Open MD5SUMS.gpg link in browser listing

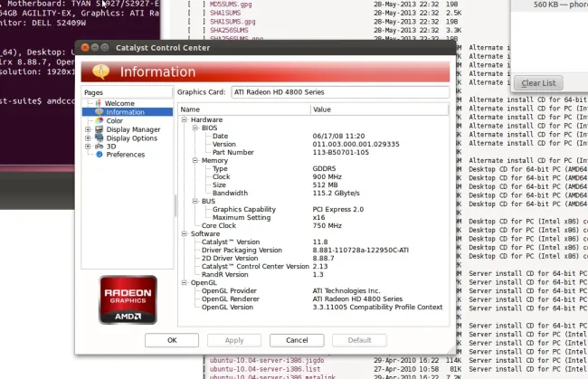(x=231, y=5)
